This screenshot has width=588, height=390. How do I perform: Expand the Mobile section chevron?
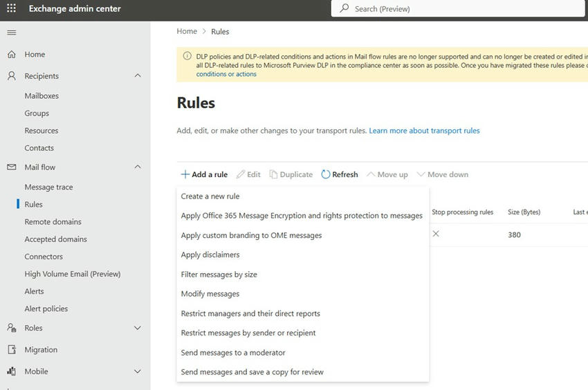coord(138,371)
